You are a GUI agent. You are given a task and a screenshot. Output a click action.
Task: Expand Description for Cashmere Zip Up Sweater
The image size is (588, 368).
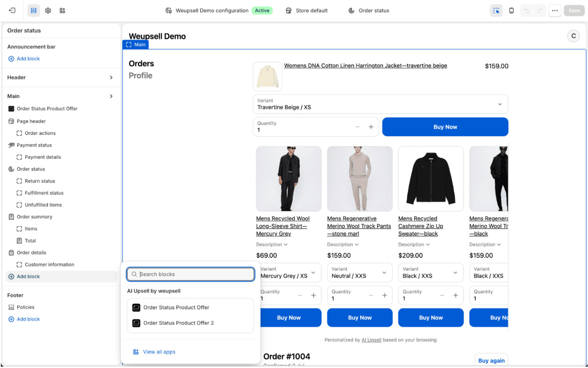coord(414,245)
